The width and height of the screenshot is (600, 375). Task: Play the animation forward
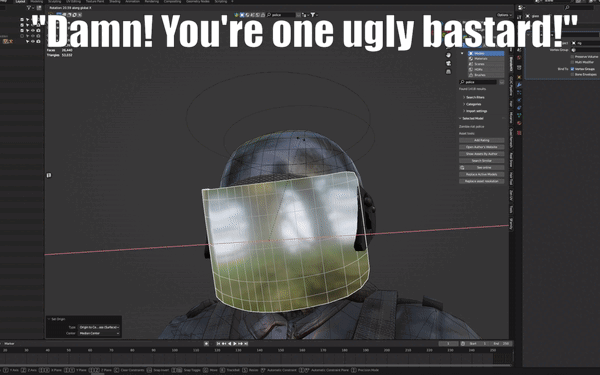tap(235, 344)
